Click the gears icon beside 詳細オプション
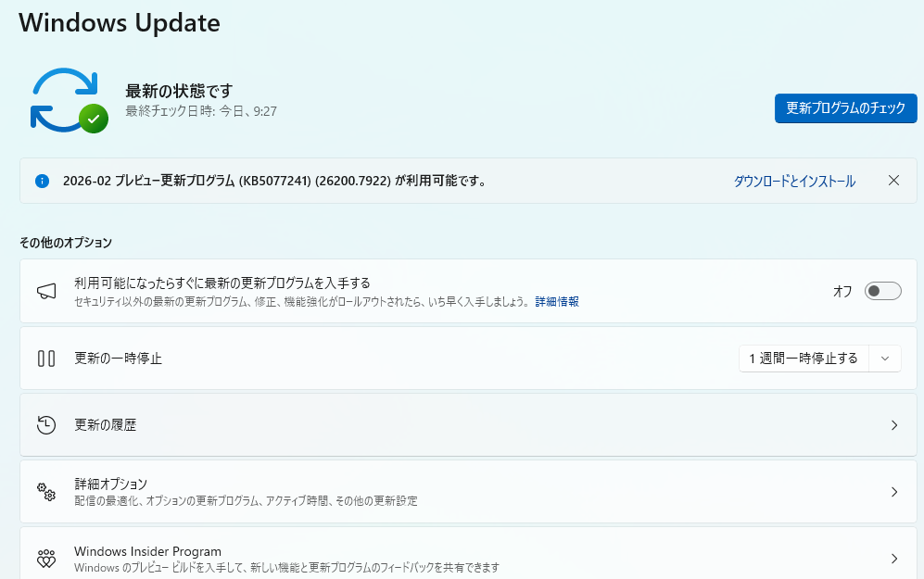Viewport: 924px width, 579px height. pyautogui.click(x=46, y=492)
